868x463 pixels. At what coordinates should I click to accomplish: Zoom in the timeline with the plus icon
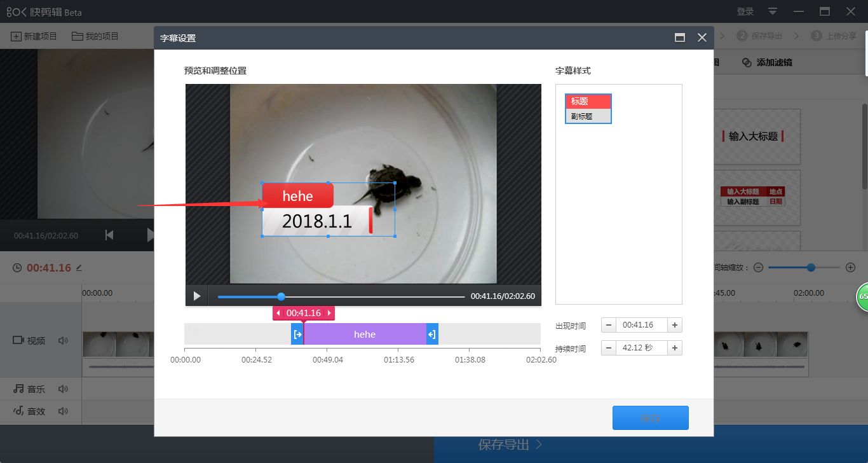tap(852, 267)
